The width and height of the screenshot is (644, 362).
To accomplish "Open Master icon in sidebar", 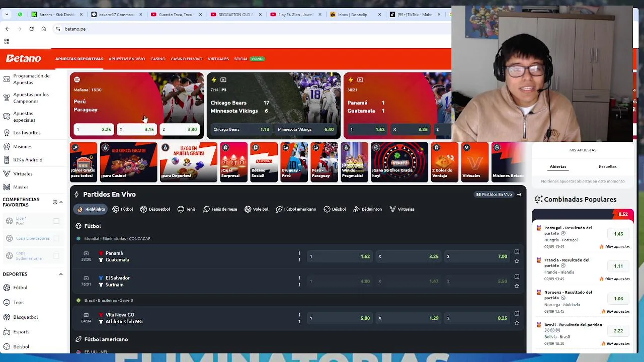I will 7,187.
